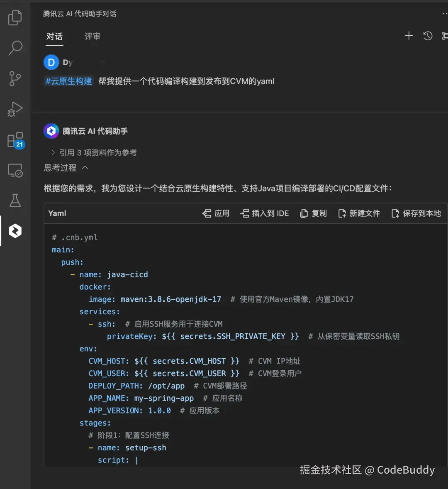
Task: Click the #云原生构建 tag link
Action: [x=68, y=81]
